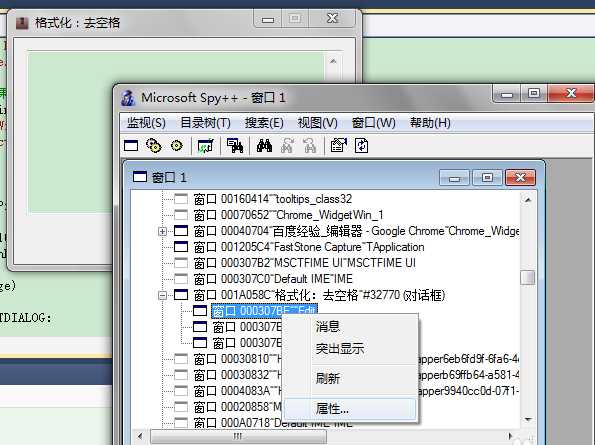The width and height of the screenshot is (595, 445).
Task: Click the Log Messages toolbar icon
Action: pos(205,146)
